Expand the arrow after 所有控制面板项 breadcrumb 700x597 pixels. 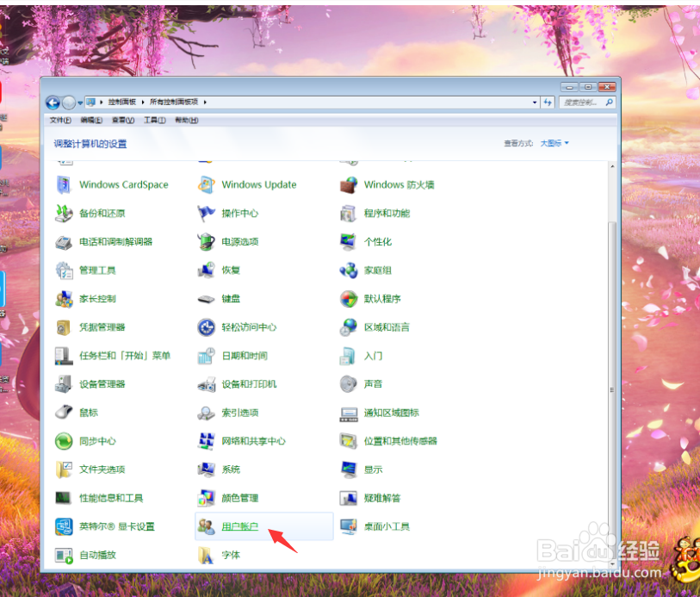click(205, 103)
